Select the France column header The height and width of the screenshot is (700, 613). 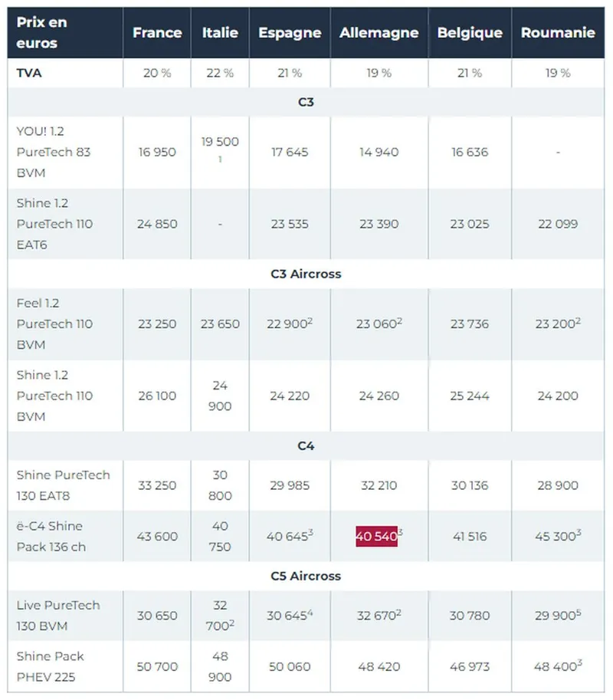coord(157,33)
